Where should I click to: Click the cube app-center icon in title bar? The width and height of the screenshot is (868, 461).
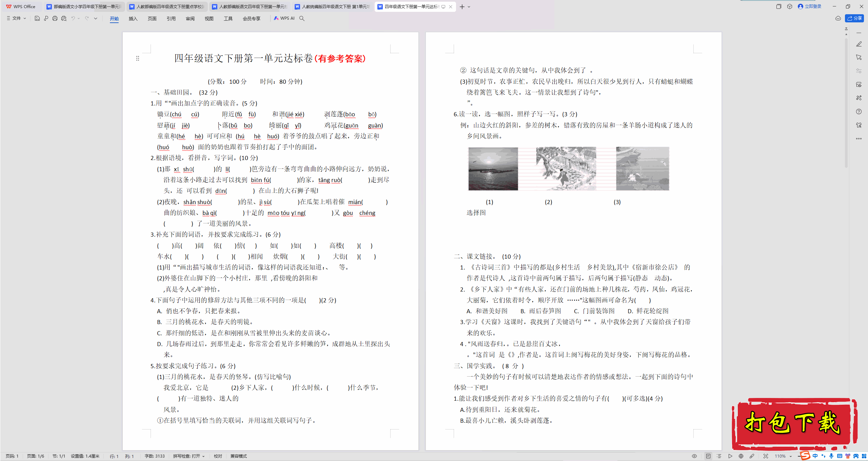(x=790, y=6)
